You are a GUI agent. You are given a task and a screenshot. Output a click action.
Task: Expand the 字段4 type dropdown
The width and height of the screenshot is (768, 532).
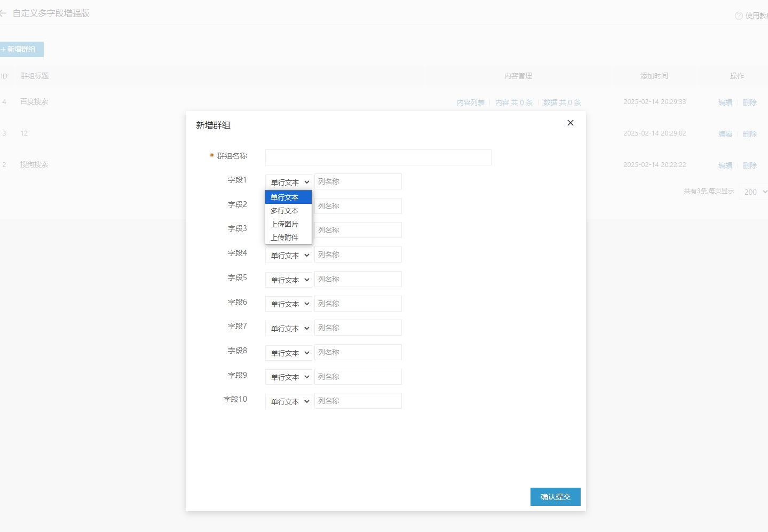pyautogui.click(x=289, y=255)
